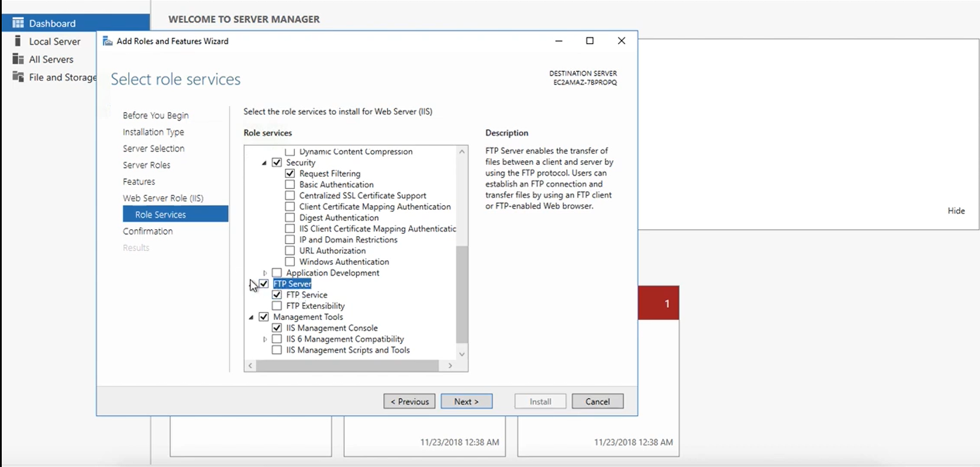The height and width of the screenshot is (467, 980).
Task: Click the red alert badge showing 1
Action: (659, 303)
